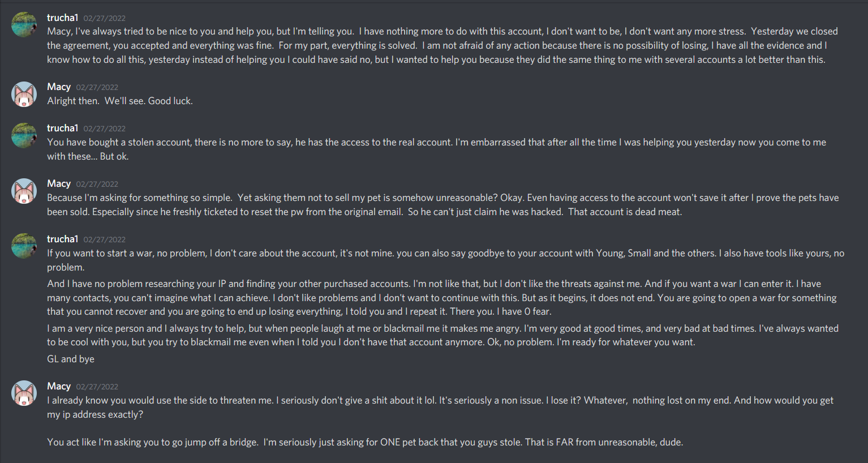Click Macy's cat avatar beside 'Alright then'
The height and width of the screenshot is (463, 868).
[24, 95]
